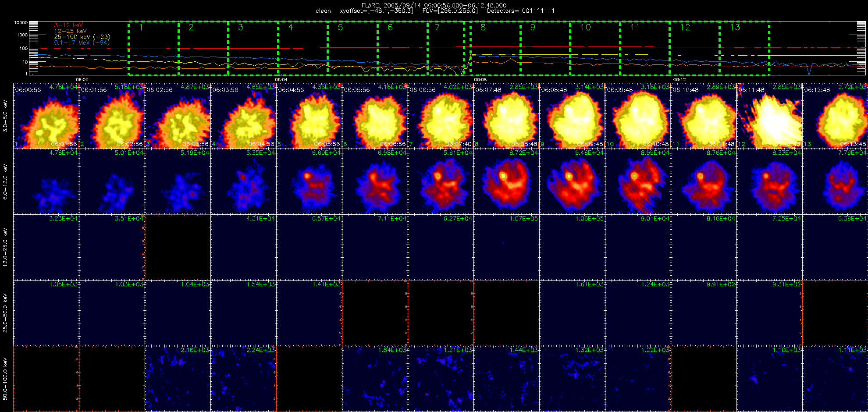The width and height of the screenshot is (868, 412).
Task: Click interval 2 on the light curve
Action: (203, 48)
